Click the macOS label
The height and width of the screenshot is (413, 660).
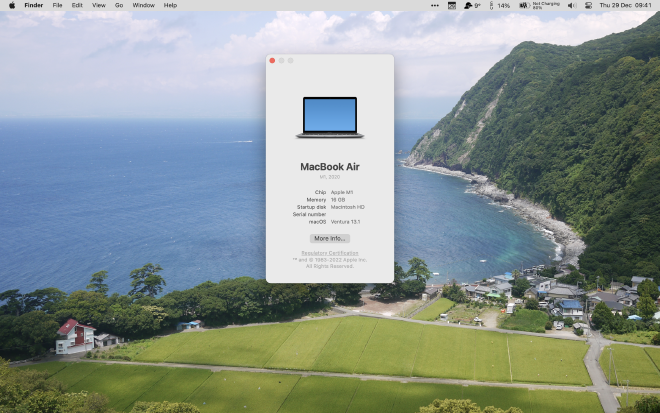coord(317,222)
